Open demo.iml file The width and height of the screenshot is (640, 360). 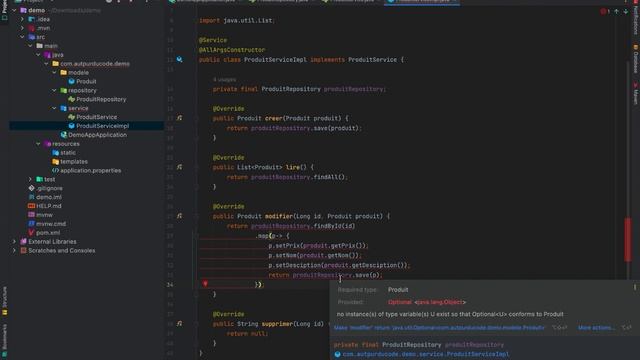[x=49, y=197]
